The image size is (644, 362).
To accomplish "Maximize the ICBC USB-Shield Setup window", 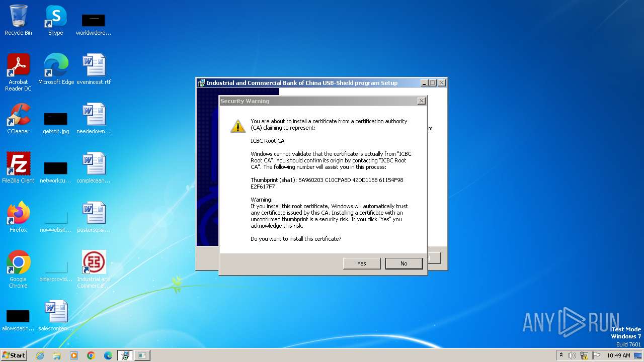I will [432, 83].
